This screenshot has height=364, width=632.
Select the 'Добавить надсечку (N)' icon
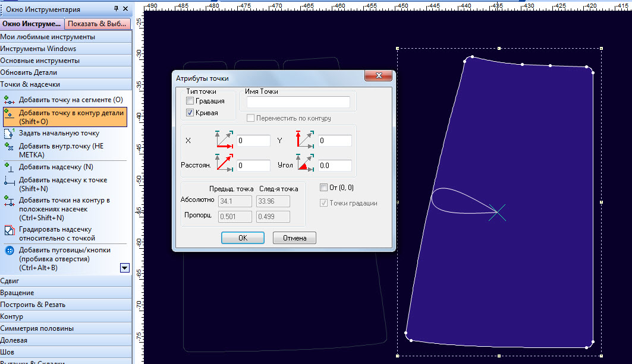pyautogui.click(x=9, y=167)
